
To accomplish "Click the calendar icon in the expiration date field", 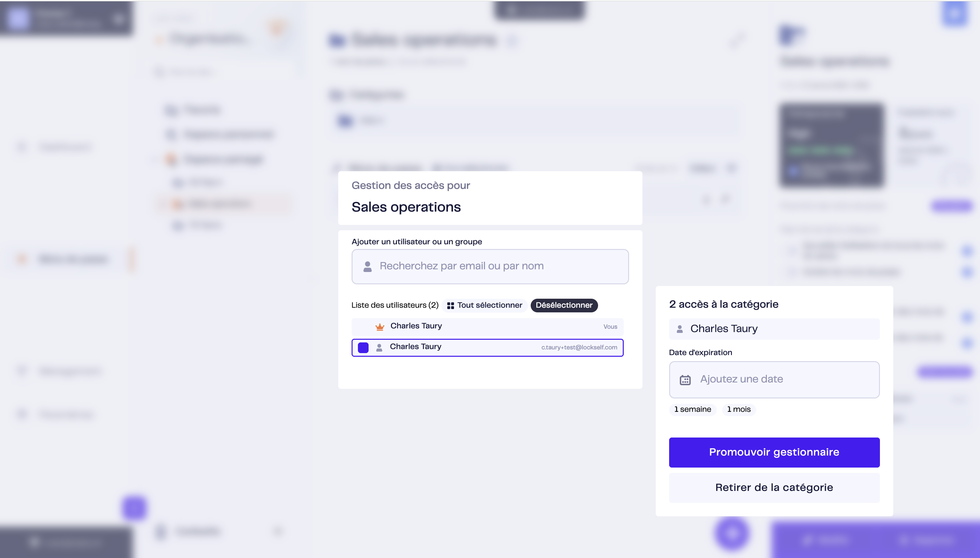I will [685, 380].
